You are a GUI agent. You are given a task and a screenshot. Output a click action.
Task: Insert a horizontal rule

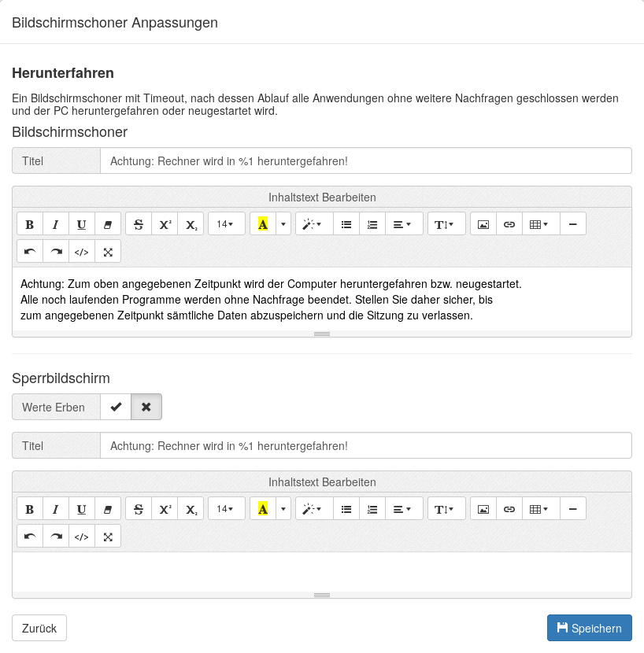(572, 223)
